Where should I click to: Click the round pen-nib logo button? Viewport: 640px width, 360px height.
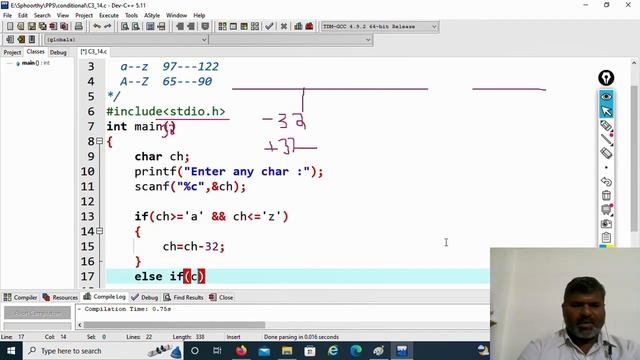[x=606, y=78]
